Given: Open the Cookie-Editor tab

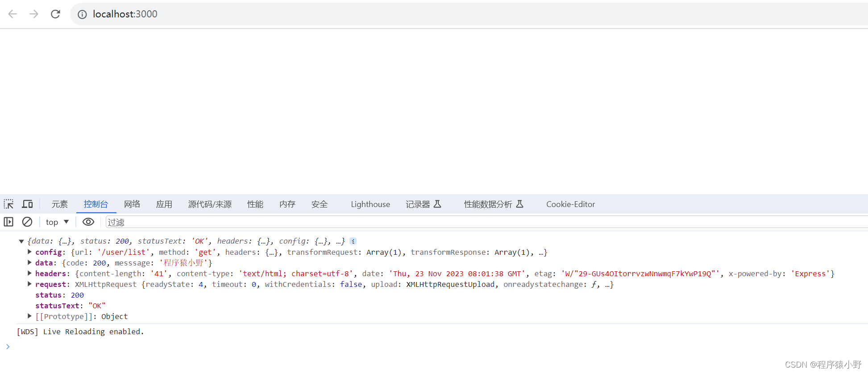Looking at the screenshot, I should [570, 204].
